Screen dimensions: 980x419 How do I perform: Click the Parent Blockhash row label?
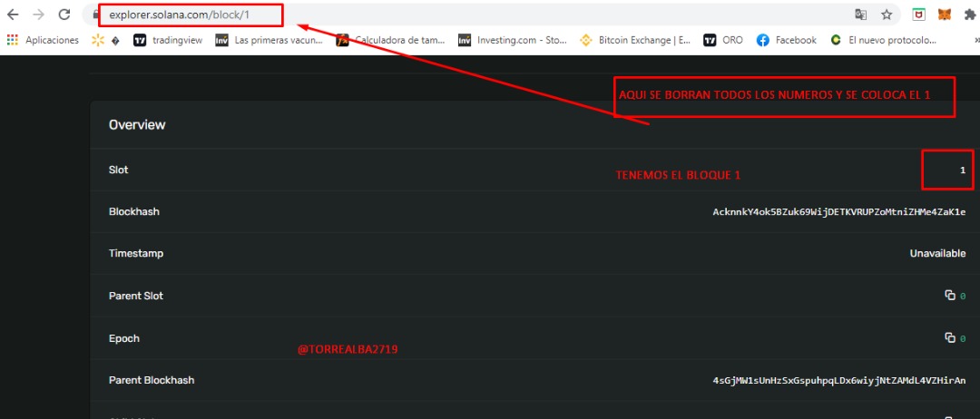[x=152, y=380]
